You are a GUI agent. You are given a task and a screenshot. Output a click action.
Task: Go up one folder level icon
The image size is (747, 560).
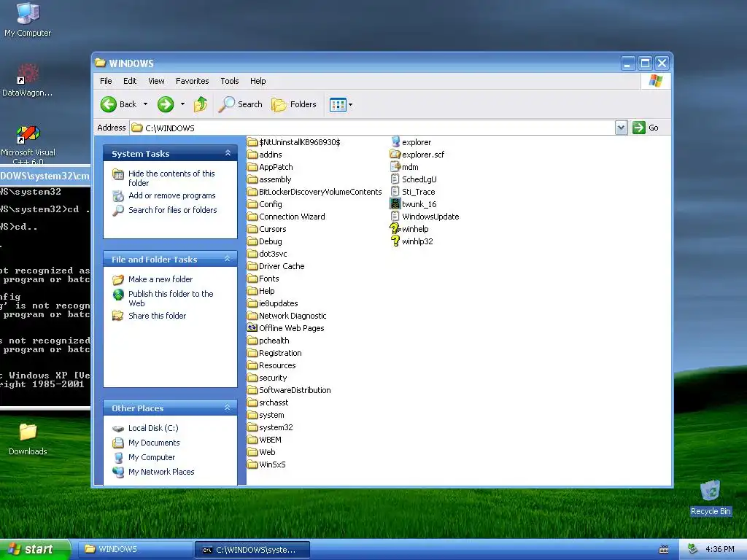201,104
